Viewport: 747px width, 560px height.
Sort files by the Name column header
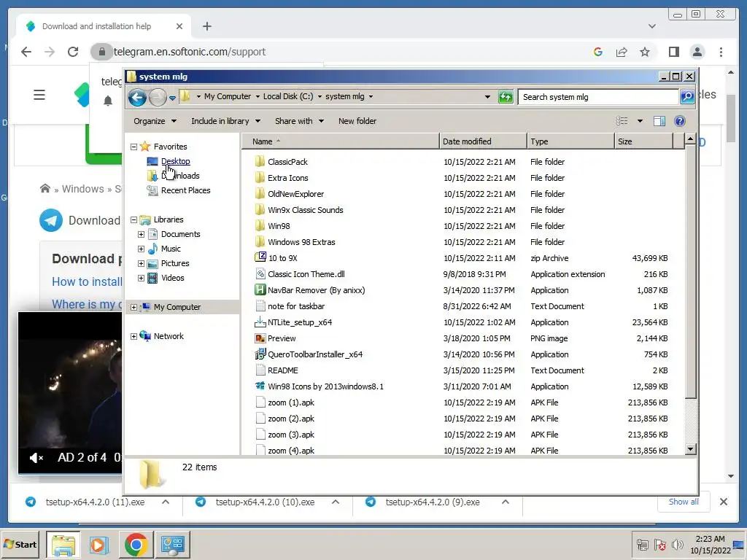tap(340, 141)
